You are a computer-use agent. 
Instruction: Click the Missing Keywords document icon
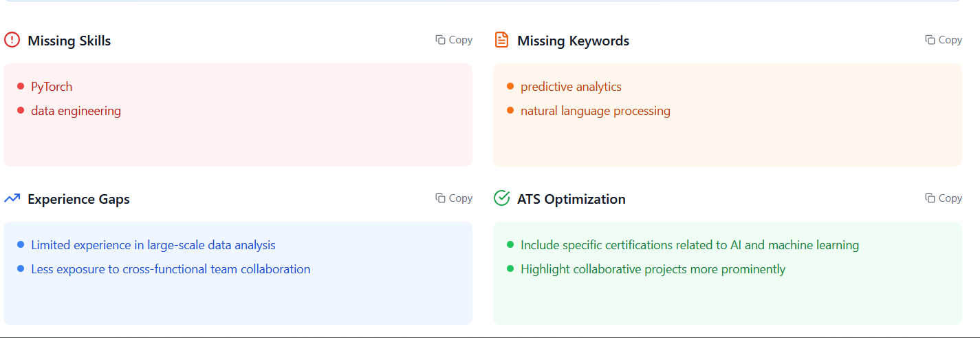(x=501, y=40)
